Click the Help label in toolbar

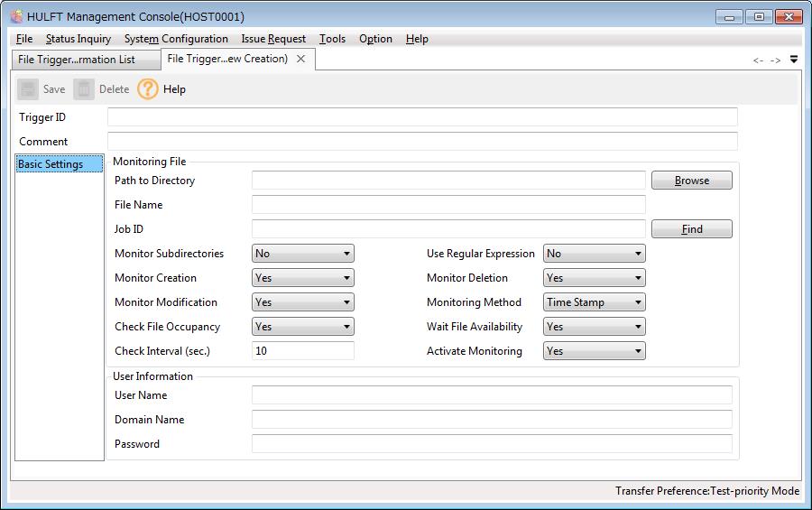[174, 89]
